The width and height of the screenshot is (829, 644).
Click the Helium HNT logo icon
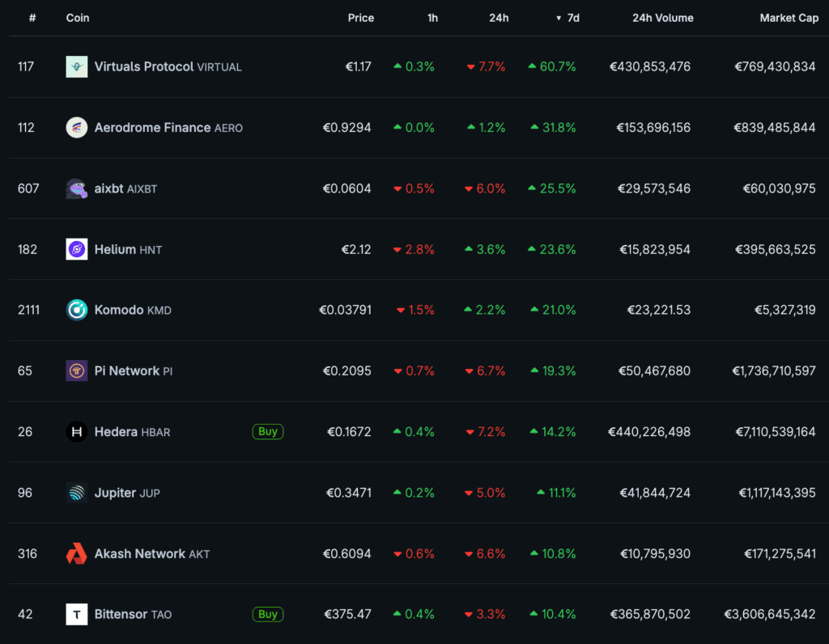point(76,249)
